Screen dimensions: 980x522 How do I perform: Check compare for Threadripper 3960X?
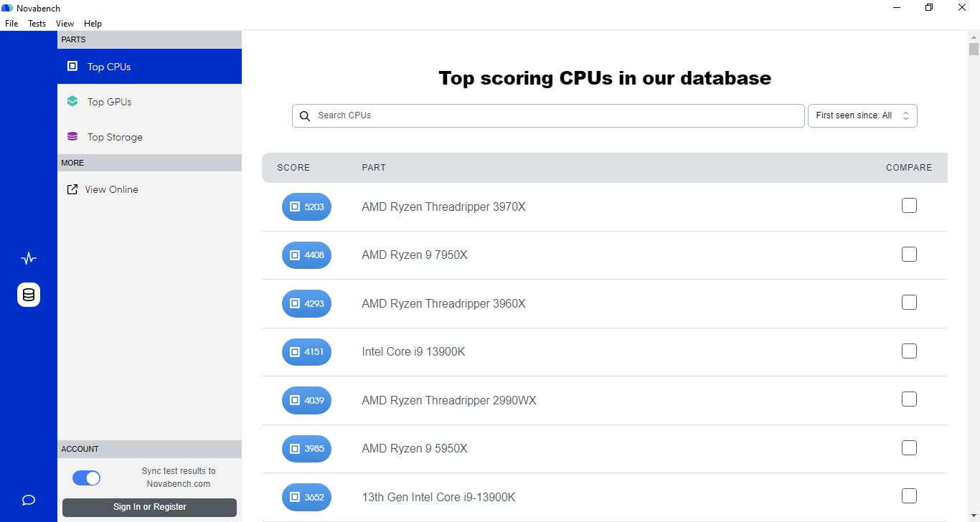click(x=909, y=303)
